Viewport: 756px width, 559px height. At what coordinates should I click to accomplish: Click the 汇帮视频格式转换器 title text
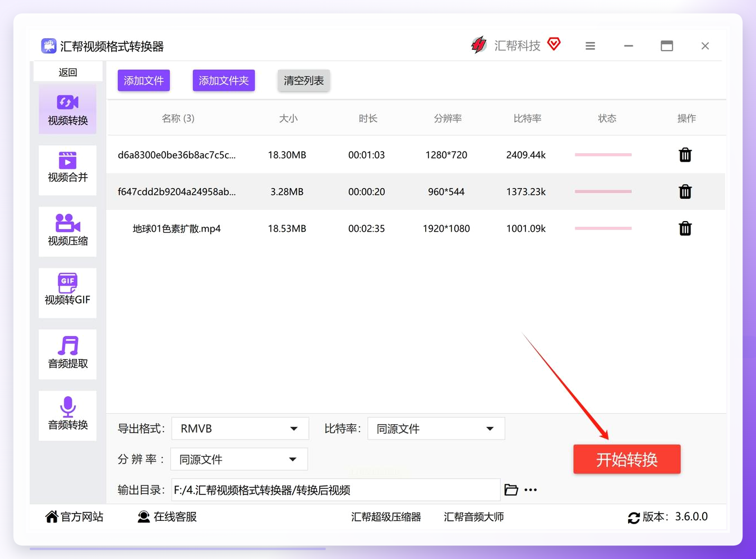112,46
